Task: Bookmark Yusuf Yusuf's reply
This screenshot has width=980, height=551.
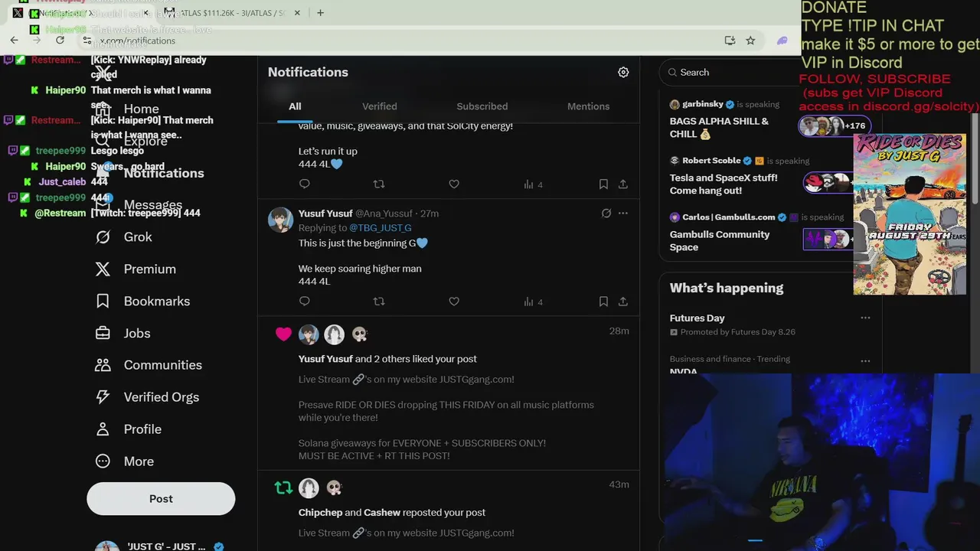Action: click(603, 302)
